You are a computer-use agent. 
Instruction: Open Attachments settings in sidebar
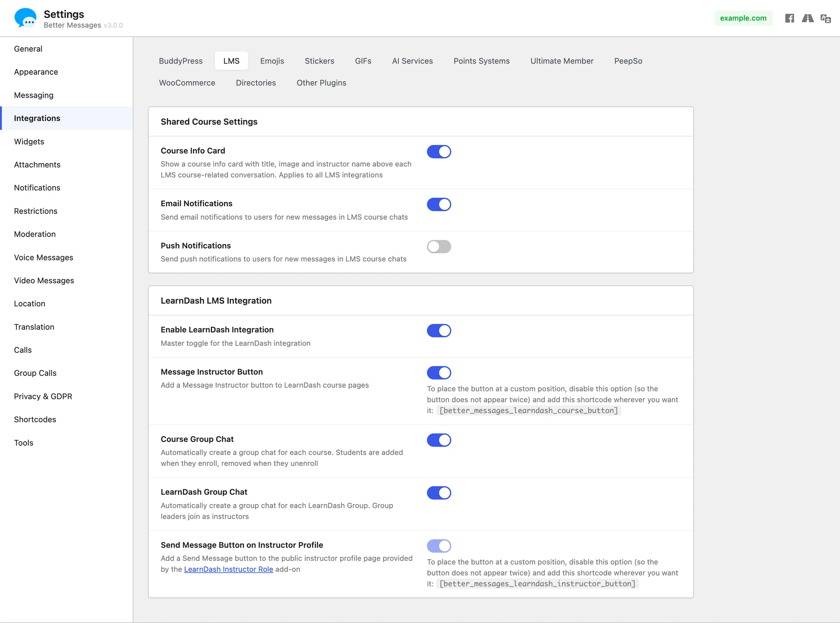coord(66,165)
